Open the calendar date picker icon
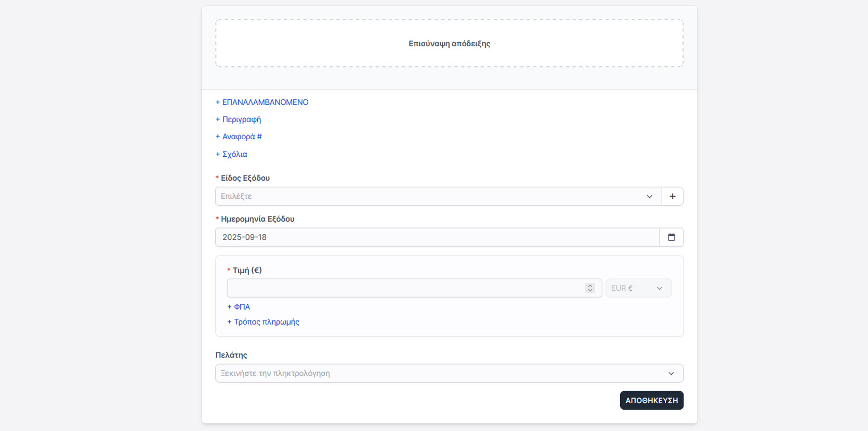Viewport: 868px width, 431px height. click(671, 237)
